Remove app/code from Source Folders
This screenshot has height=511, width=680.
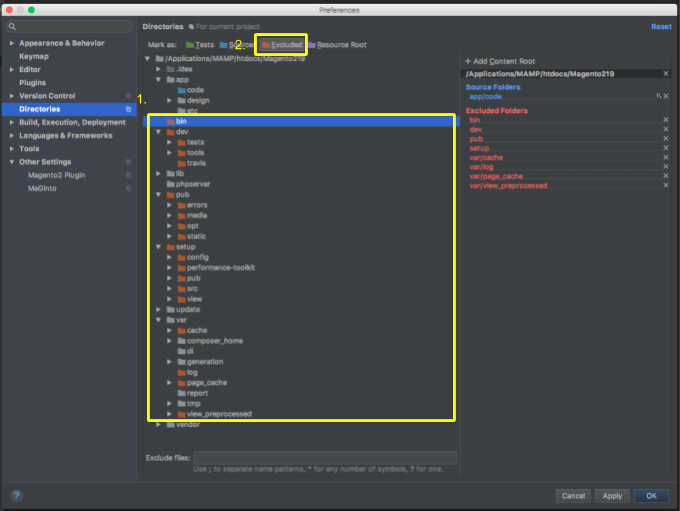point(666,97)
